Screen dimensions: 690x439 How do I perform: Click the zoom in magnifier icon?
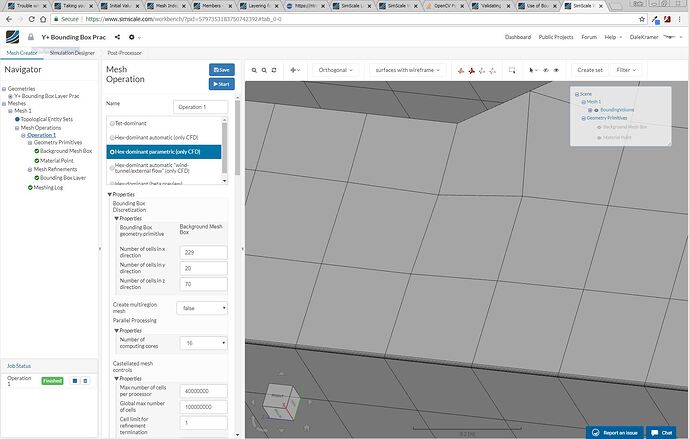[x=254, y=70]
